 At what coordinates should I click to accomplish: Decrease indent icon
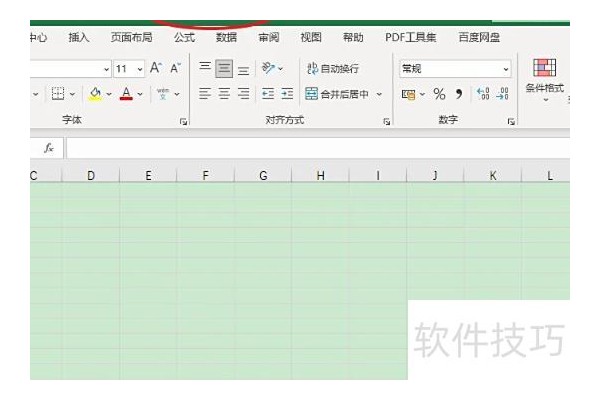tap(268, 94)
